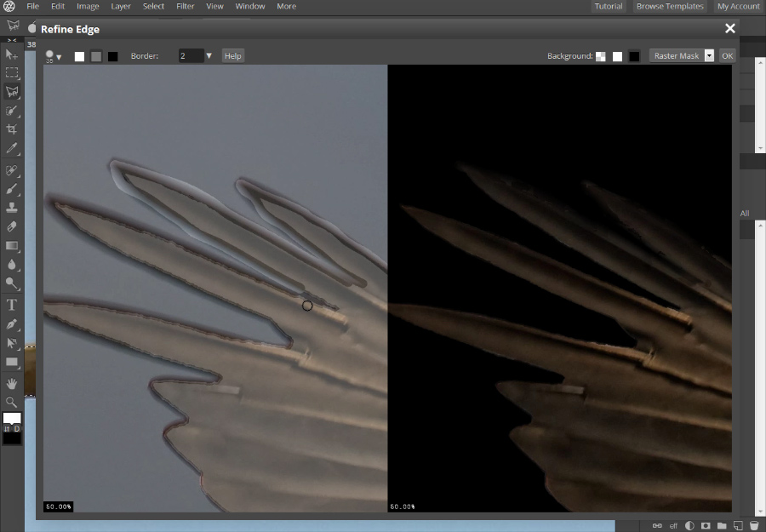766x532 pixels.
Task: Select the Rectangle Select tool
Action: pyautogui.click(x=12, y=73)
